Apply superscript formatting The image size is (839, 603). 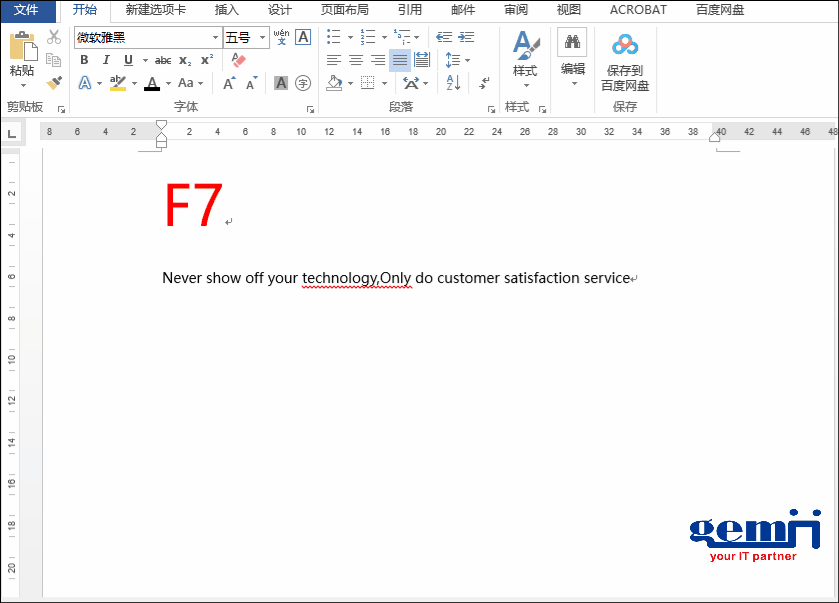tap(205, 60)
